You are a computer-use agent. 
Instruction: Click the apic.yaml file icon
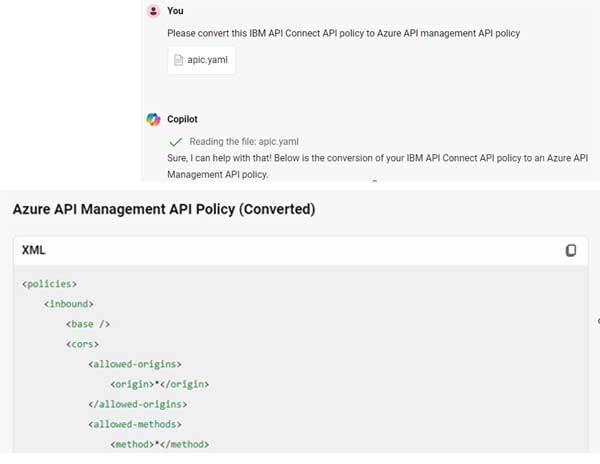click(x=178, y=60)
